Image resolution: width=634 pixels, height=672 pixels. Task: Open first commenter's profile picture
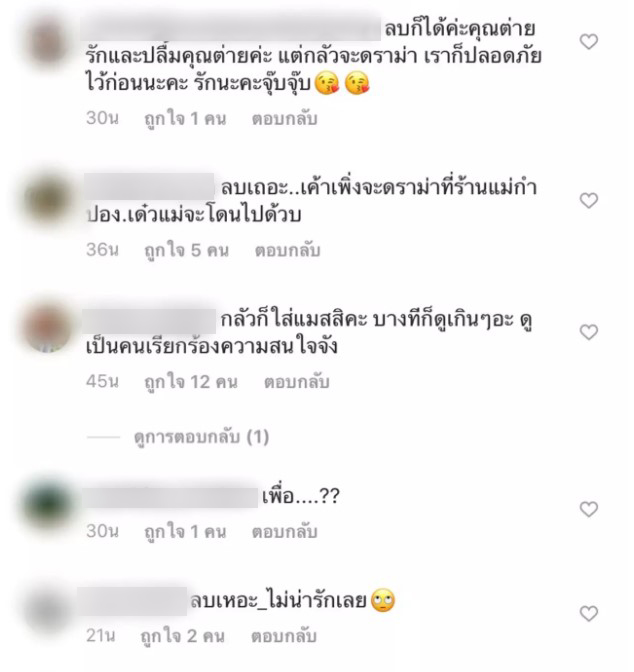pos(47,42)
